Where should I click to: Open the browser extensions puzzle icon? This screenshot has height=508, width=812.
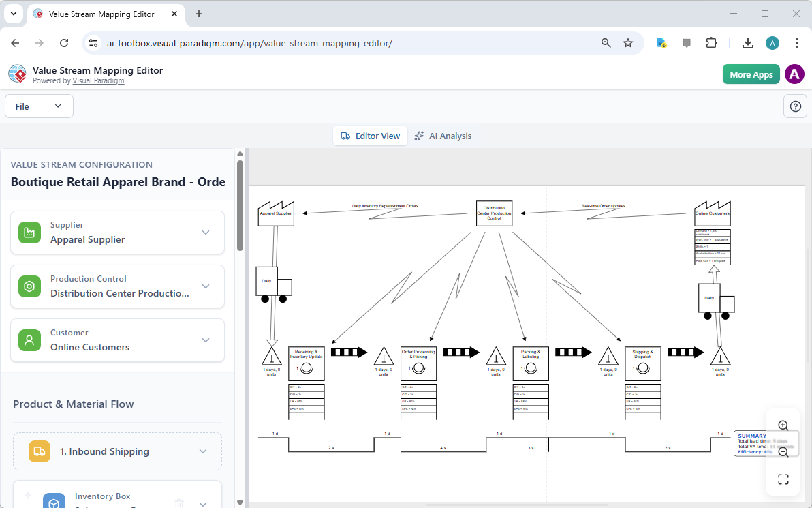pyautogui.click(x=711, y=42)
